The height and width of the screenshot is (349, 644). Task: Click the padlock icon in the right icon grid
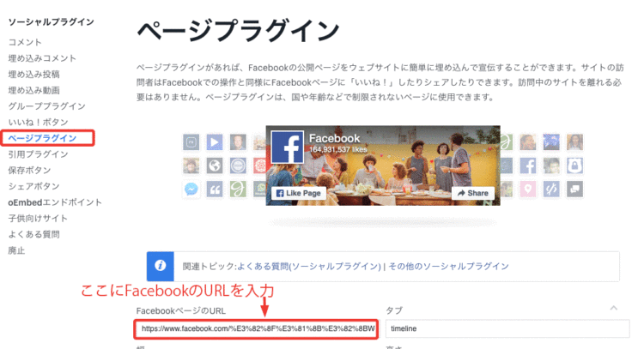pos(574,165)
